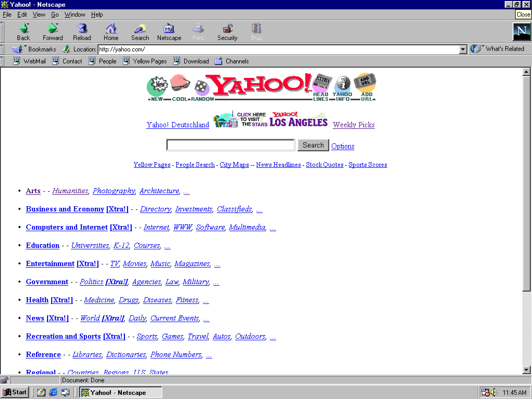The height and width of the screenshot is (399, 532).
Task: Launch Internet Explorer from quick launch
Action: pyautogui.click(x=53, y=392)
